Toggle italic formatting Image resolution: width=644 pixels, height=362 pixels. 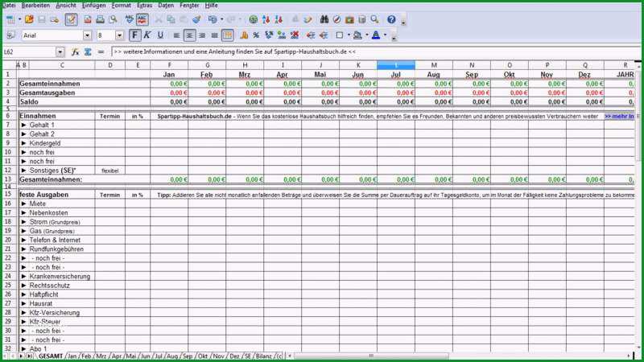tap(147, 35)
